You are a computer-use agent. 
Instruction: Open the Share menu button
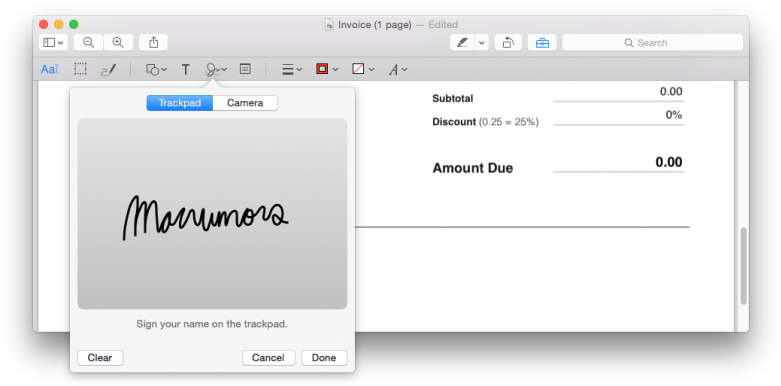click(x=153, y=43)
